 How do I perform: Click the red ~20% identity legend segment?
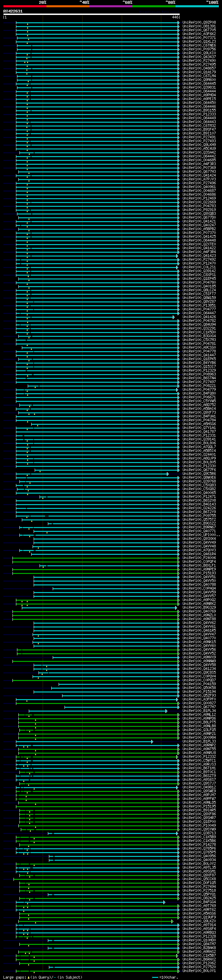pos(25,7)
